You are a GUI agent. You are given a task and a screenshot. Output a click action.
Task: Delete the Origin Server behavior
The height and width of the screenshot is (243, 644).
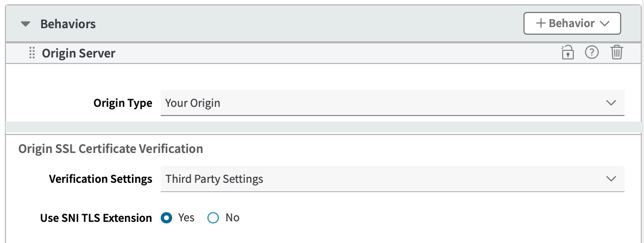[x=617, y=53]
